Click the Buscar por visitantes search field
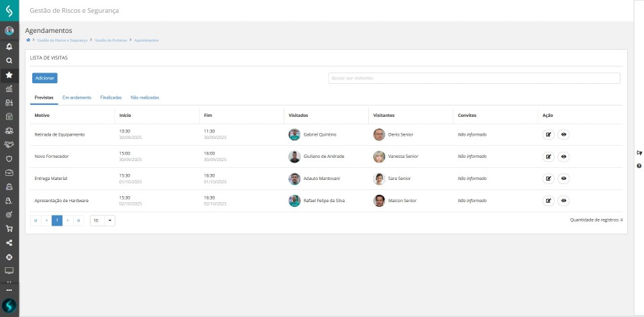 [x=474, y=78]
